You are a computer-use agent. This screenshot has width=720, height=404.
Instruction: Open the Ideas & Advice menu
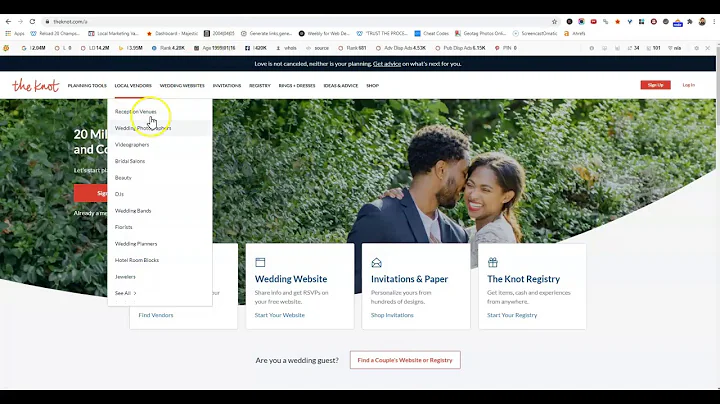pyautogui.click(x=341, y=86)
